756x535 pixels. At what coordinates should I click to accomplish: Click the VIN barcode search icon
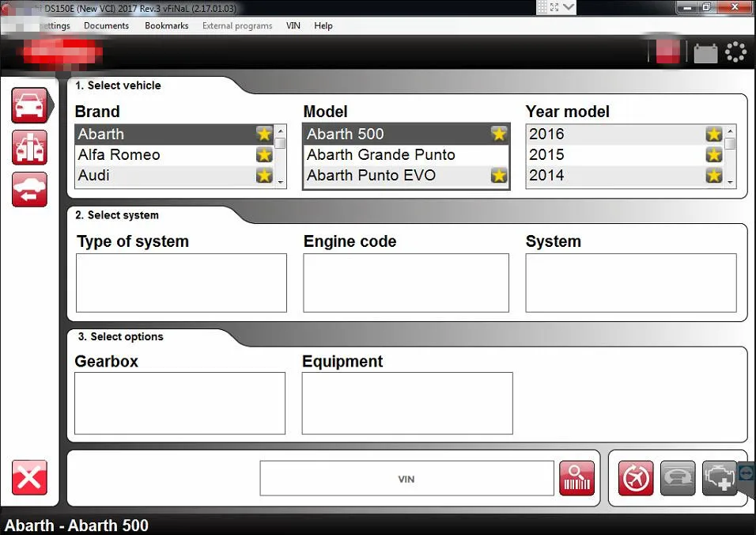(x=576, y=479)
